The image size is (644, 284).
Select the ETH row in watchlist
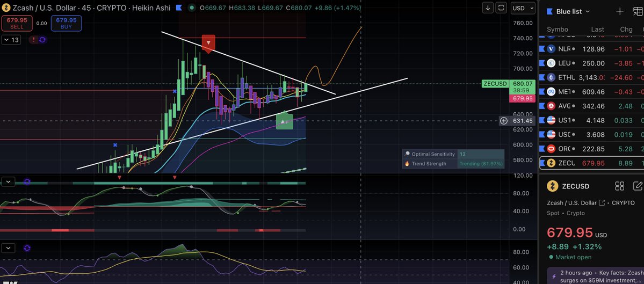click(591, 77)
